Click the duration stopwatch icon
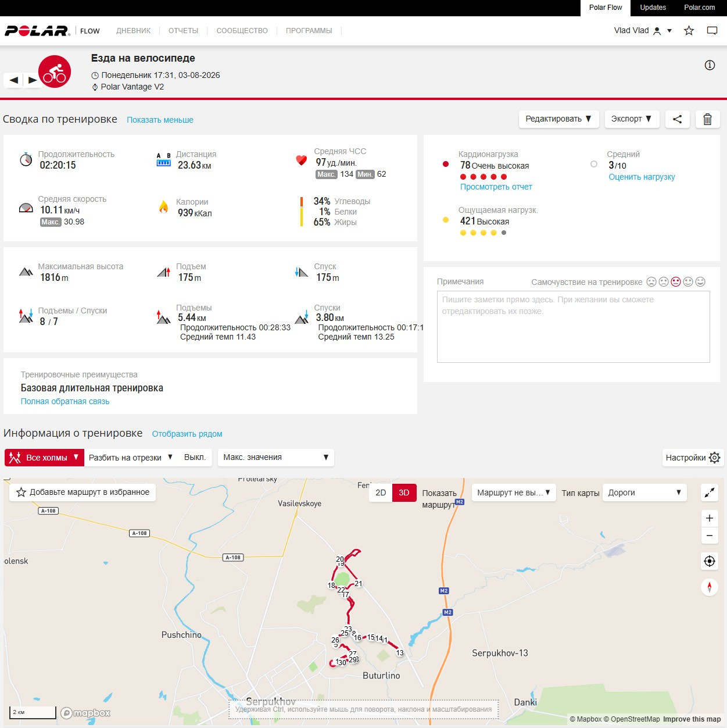The width and height of the screenshot is (727, 728). click(x=26, y=159)
